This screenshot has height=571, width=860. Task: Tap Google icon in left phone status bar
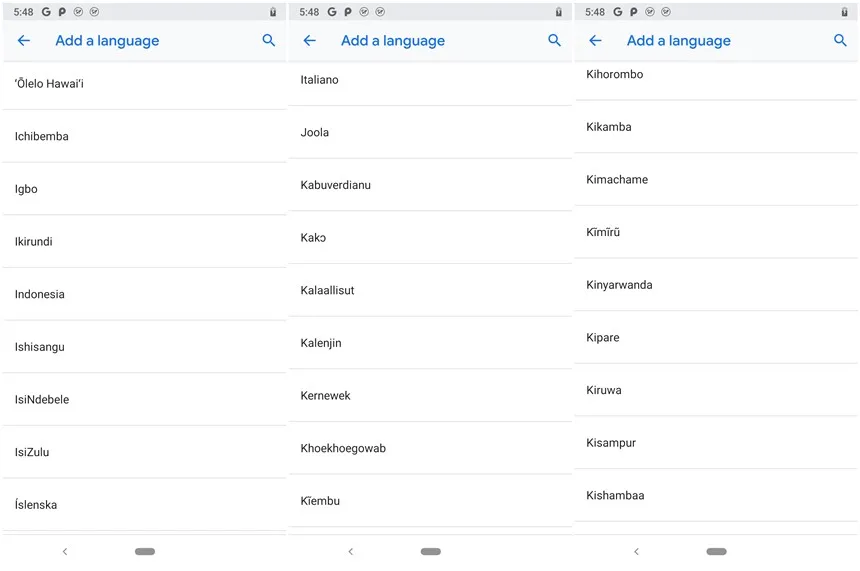[x=46, y=12]
